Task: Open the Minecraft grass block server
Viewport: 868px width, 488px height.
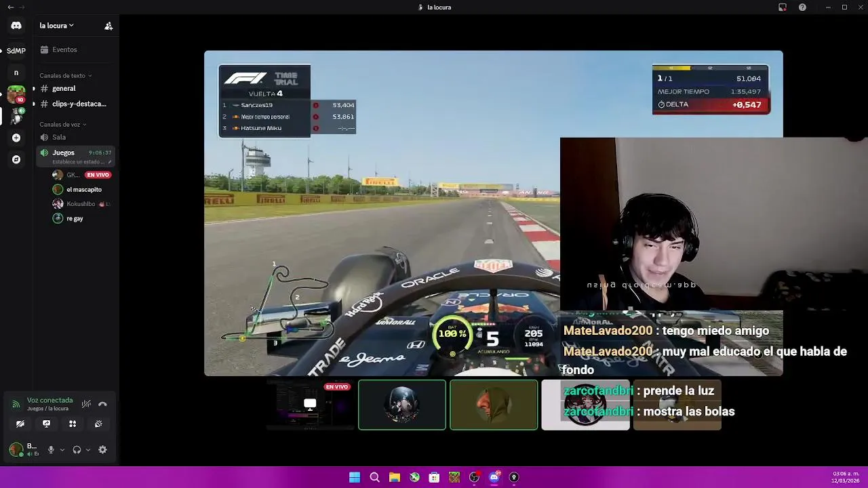Action: [16, 94]
